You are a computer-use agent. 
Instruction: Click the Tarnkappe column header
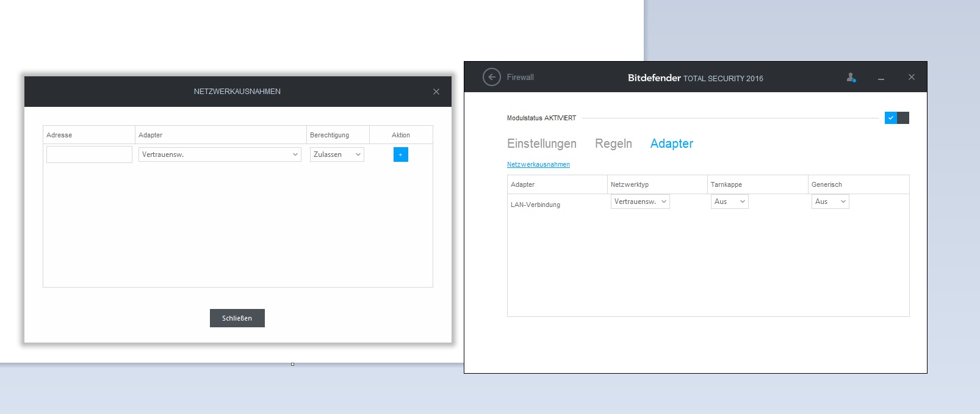point(758,184)
